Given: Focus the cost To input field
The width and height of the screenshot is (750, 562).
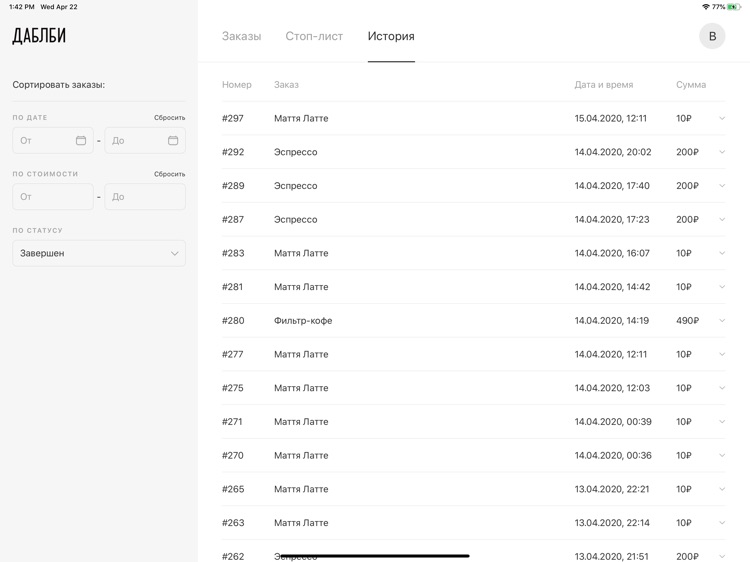Looking at the screenshot, I should point(145,197).
